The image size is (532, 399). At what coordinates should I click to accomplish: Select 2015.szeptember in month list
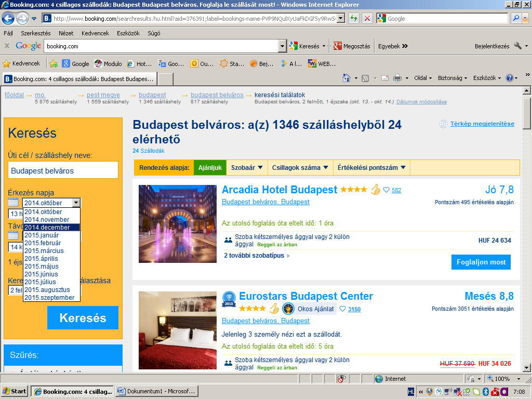point(51,298)
